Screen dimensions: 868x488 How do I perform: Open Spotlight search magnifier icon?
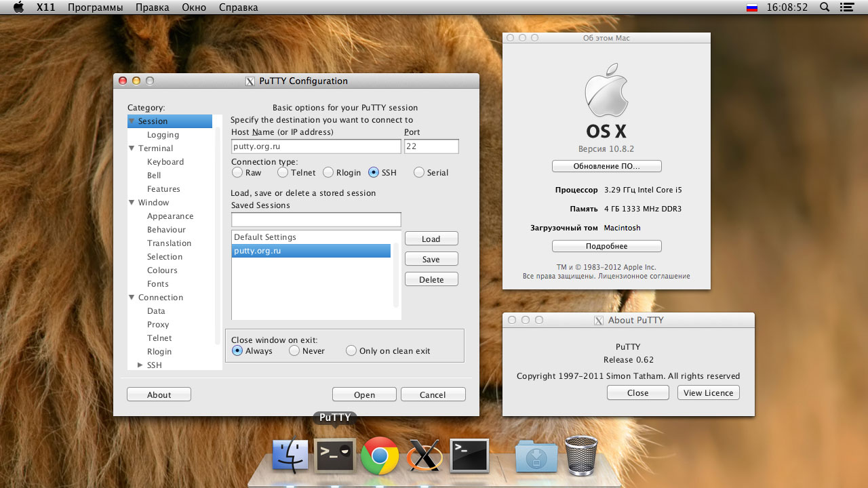pyautogui.click(x=825, y=7)
